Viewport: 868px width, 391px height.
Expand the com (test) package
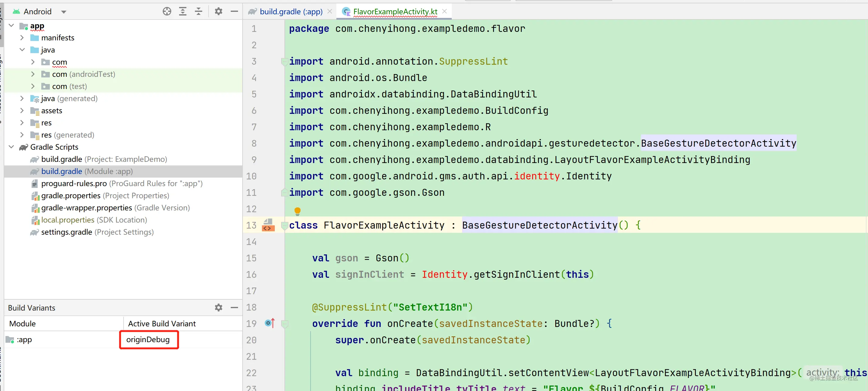pyautogui.click(x=33, y=86)
